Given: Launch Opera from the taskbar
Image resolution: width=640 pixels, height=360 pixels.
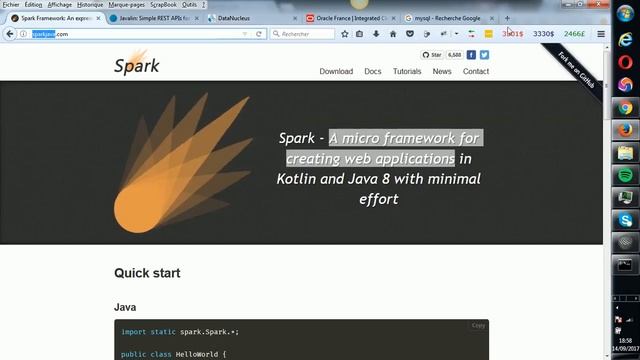Looking at the screenshot, I should coord(625,62).
